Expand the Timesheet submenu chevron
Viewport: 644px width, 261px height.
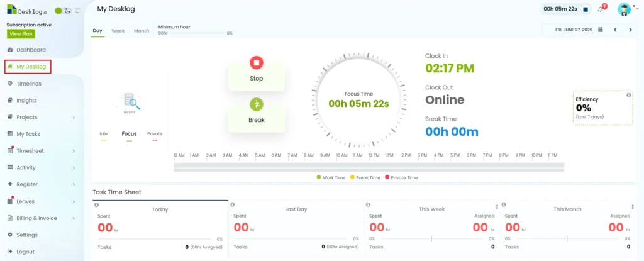click(x=74, y=151)
